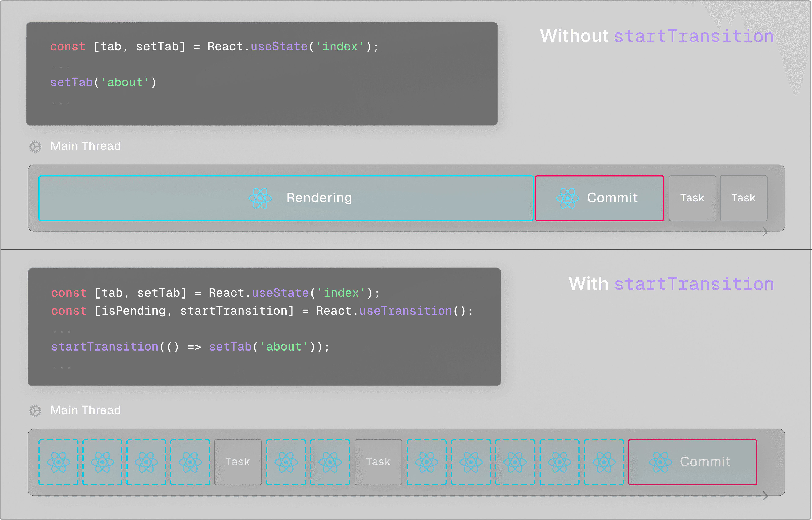Click the last Task block in the top timeline
Viewport: 812px width, 520px height.
tap(743, 198)
